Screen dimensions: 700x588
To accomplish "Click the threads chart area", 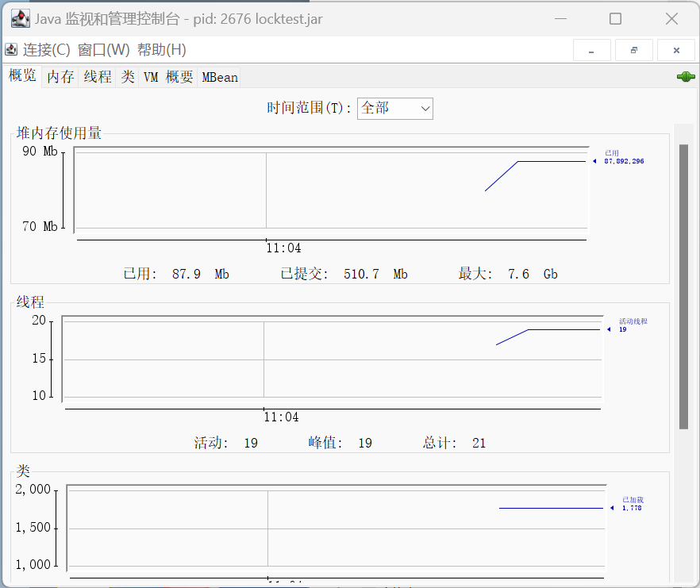I will click(333, 359).
